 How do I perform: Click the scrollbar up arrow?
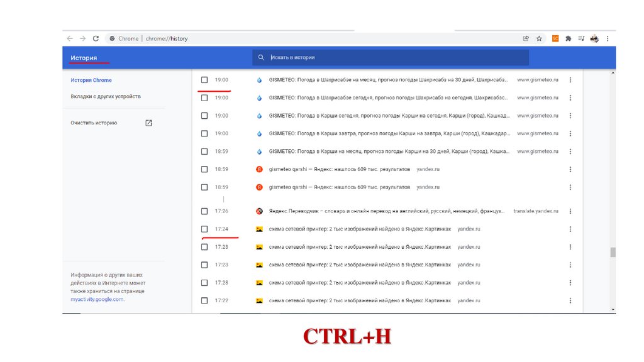[613, 73]
